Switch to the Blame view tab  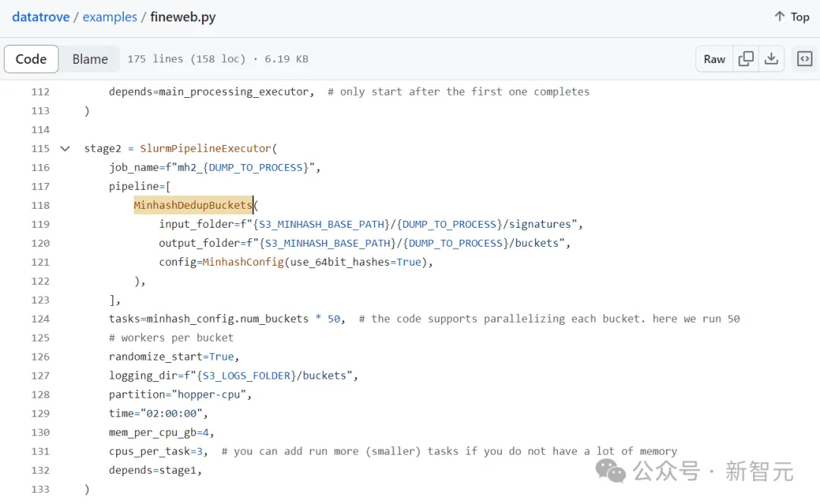90,59
